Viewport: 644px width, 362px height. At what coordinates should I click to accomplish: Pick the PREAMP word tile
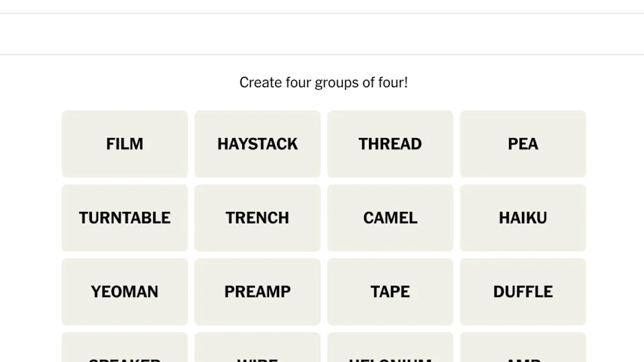[258, 292]
